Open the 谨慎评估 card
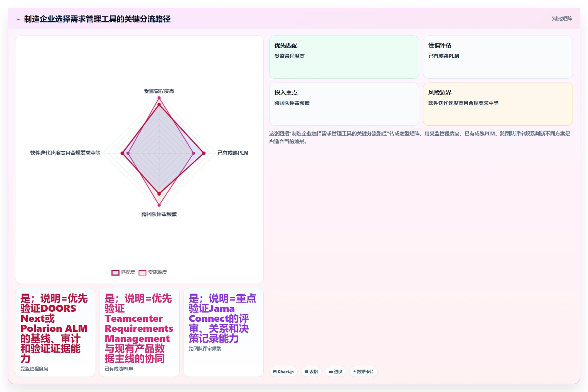 [498, 57]
